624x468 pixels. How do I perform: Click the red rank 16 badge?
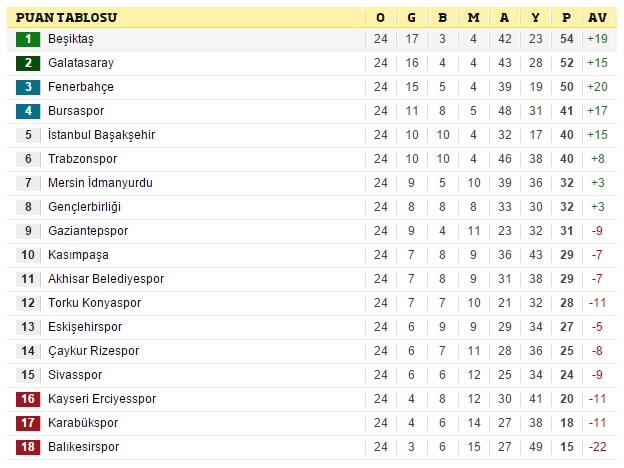pos(28,399)
